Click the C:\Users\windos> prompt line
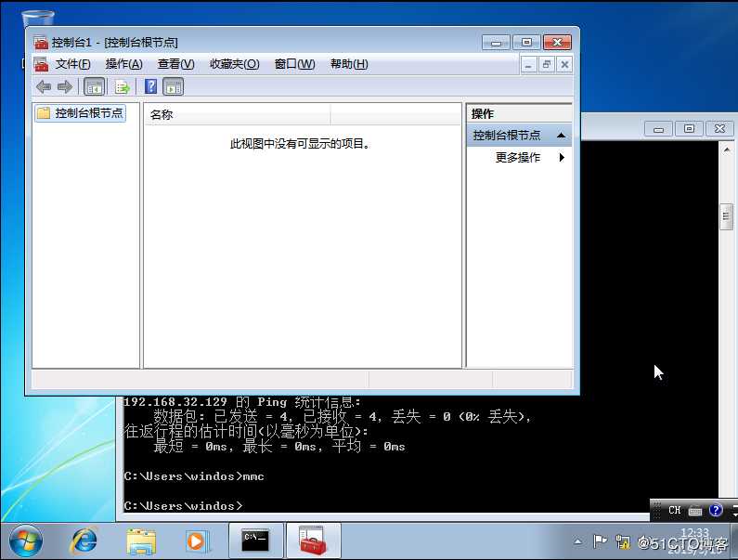The height and width of the screenshot is (560, 738). 183,506
